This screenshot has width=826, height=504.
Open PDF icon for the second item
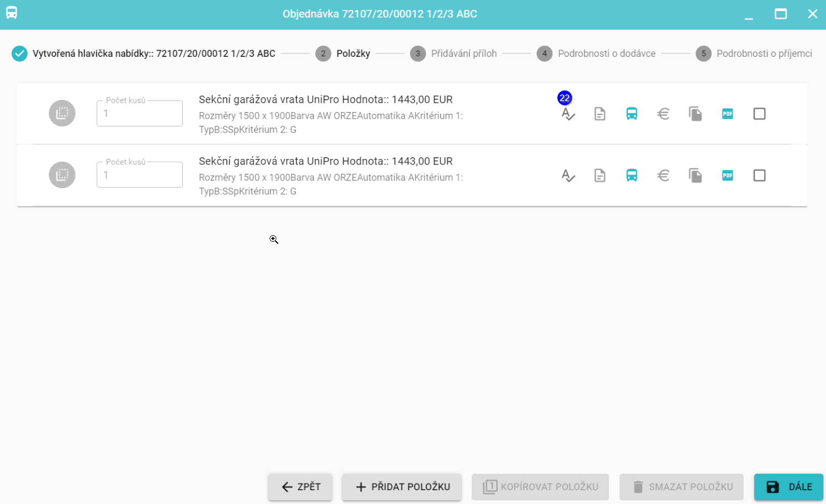(727, 176)
